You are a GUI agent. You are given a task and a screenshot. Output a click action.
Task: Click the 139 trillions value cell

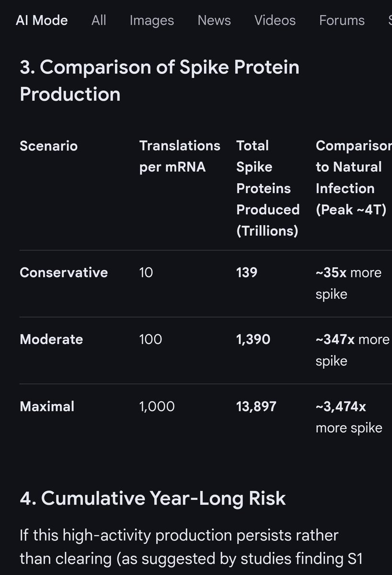[247, 273]
